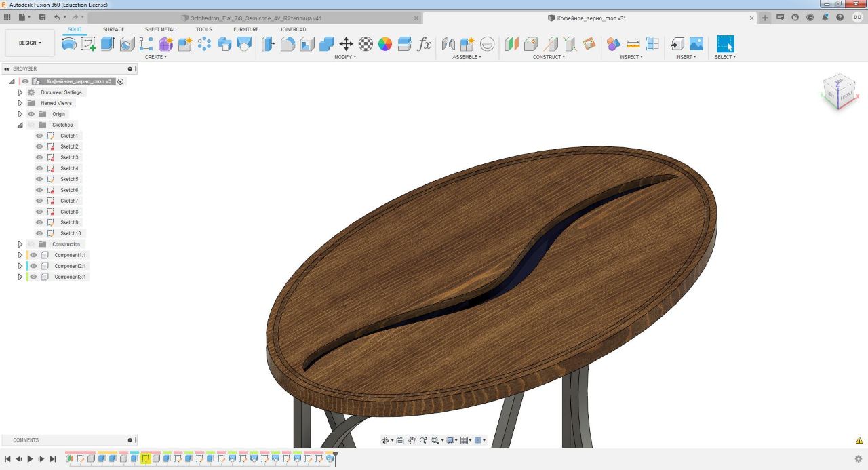Expand the Construction folder

(x=20, y=244)
